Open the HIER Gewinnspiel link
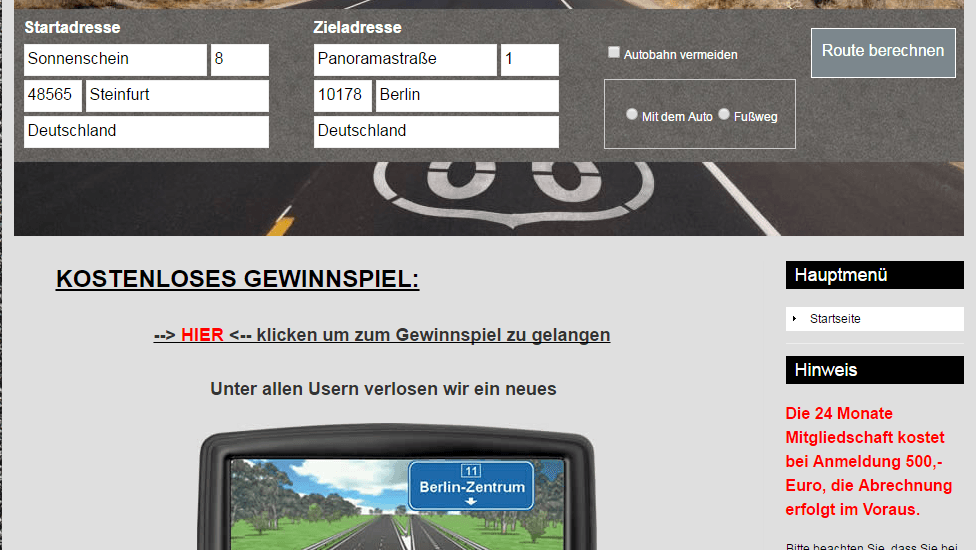This screenshot has height=550, width=976. (x=202, y=335)
